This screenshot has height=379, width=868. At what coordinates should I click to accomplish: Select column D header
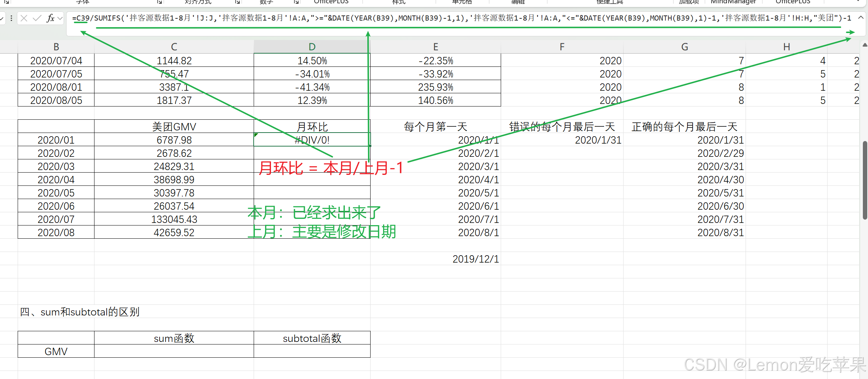coord(312,47)
